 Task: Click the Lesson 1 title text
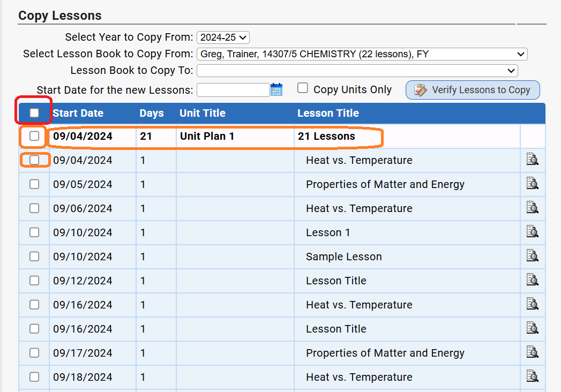(328, 232)
